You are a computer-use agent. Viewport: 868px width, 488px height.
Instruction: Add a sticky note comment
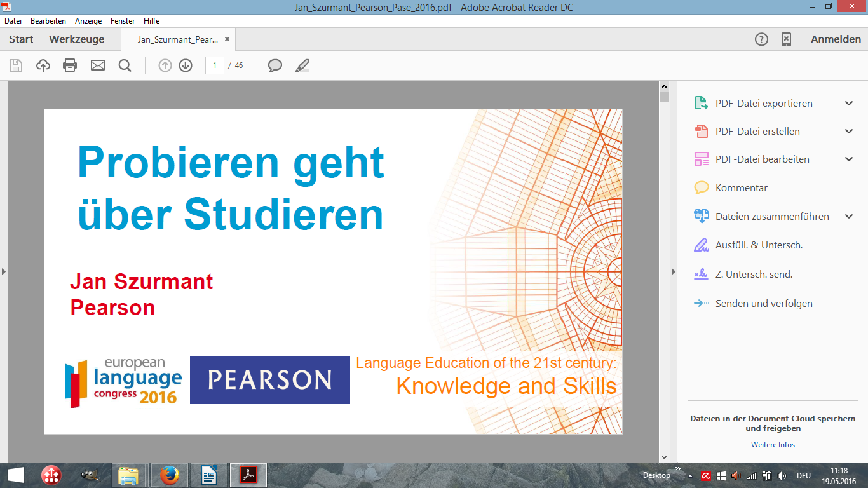click(x=275, y=65)
